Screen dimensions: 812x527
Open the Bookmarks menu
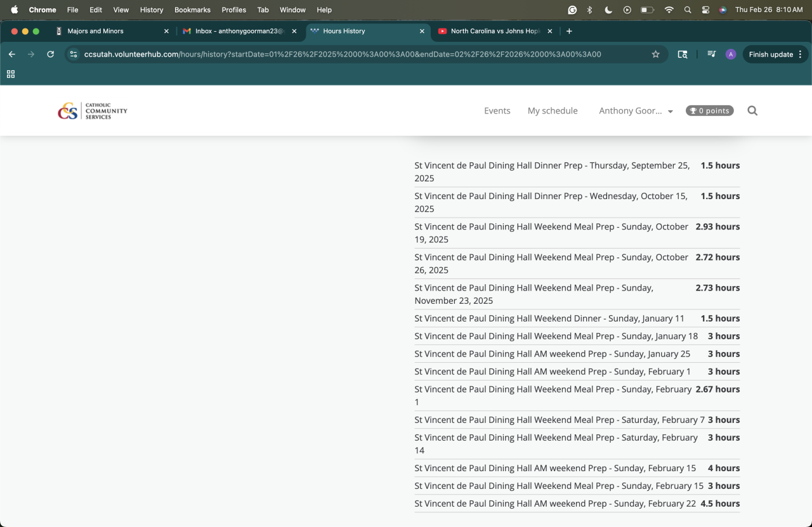click(x=192, y=10)
